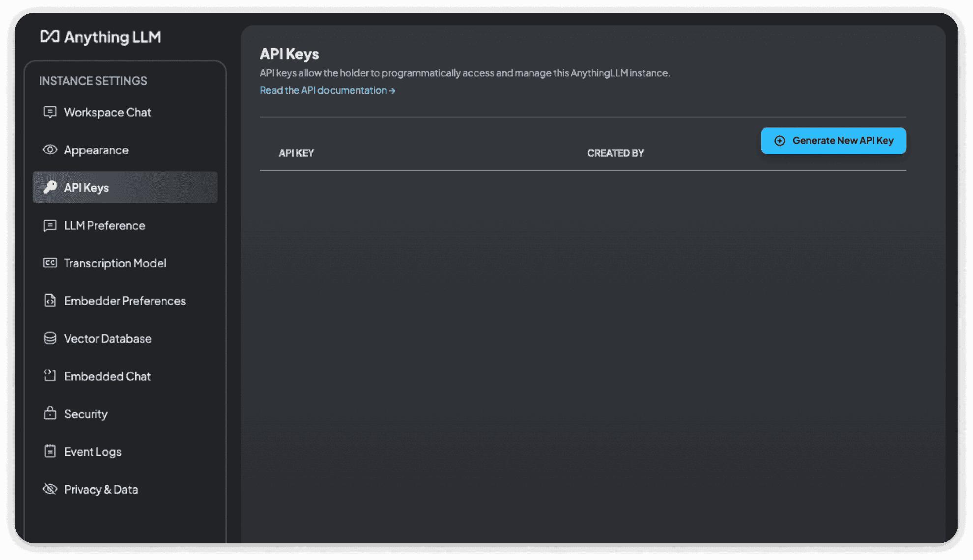Click the Workspace Chat sidebar icon
Viewport: 973px width, 560px height.
(50, 112)
